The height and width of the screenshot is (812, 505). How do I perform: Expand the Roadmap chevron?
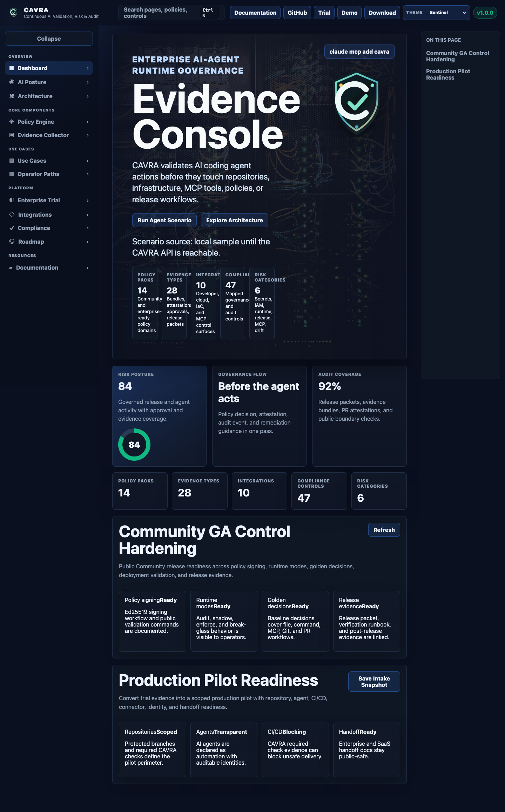tap(88, 242)
